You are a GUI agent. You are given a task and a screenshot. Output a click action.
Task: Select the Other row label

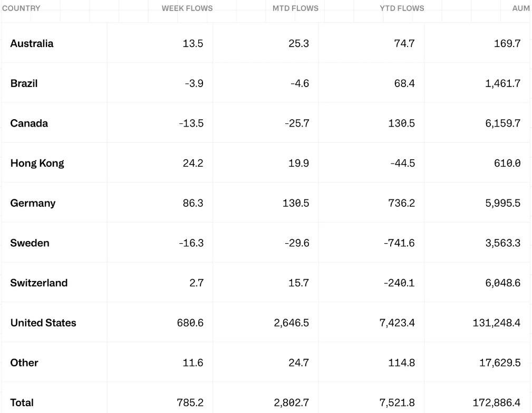click(24, 363)
